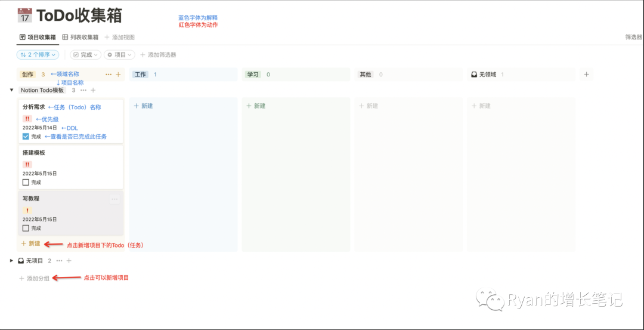Click 新建 in the 学习 column

(x=256, y=106)
